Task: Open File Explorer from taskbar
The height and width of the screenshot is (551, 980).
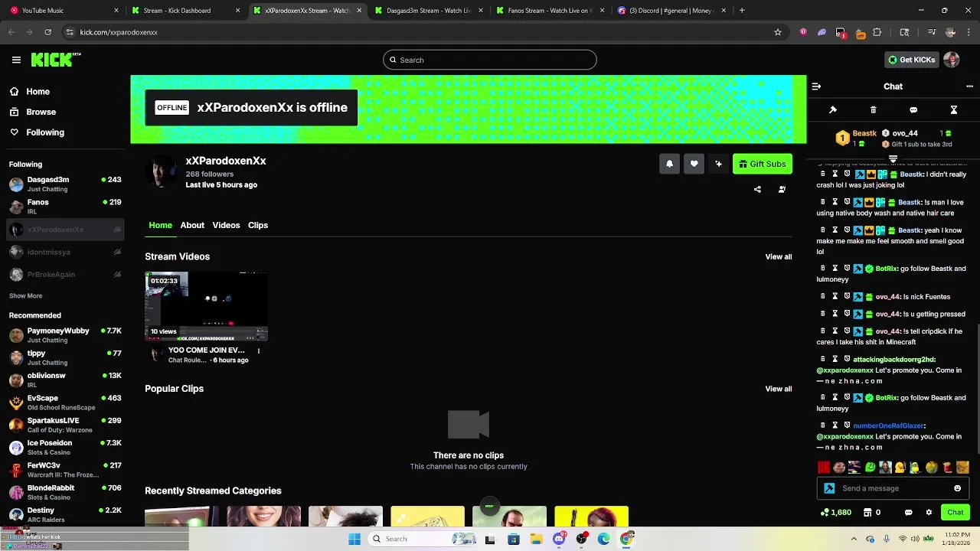Action: click(536, 539)
